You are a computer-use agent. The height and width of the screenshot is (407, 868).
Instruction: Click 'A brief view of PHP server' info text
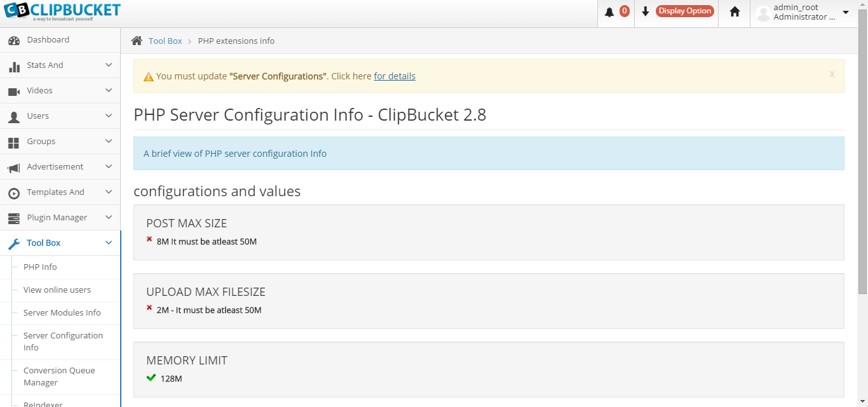click(235, 154)
